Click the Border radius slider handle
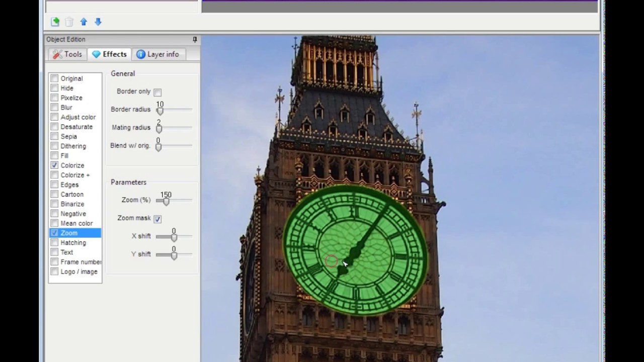644x362 pixels. [160, 110]
